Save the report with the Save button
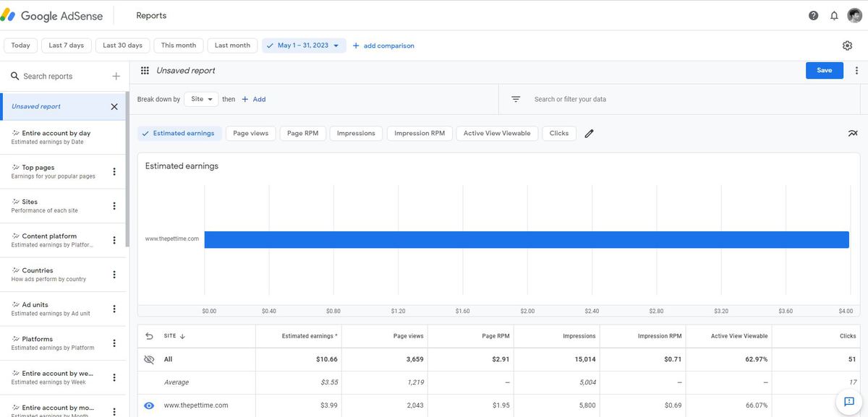 (x=825, y=70)
